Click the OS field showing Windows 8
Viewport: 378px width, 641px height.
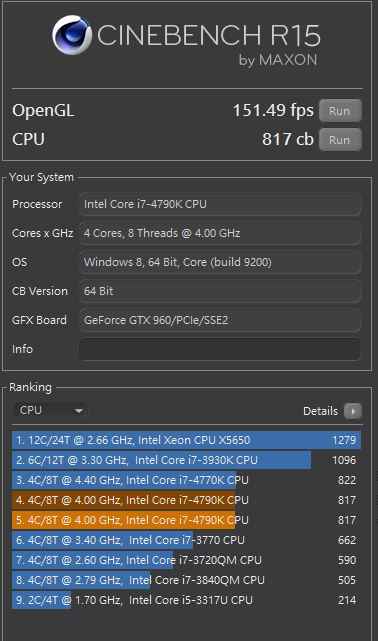pyautogui.click(x=220, y=262)
